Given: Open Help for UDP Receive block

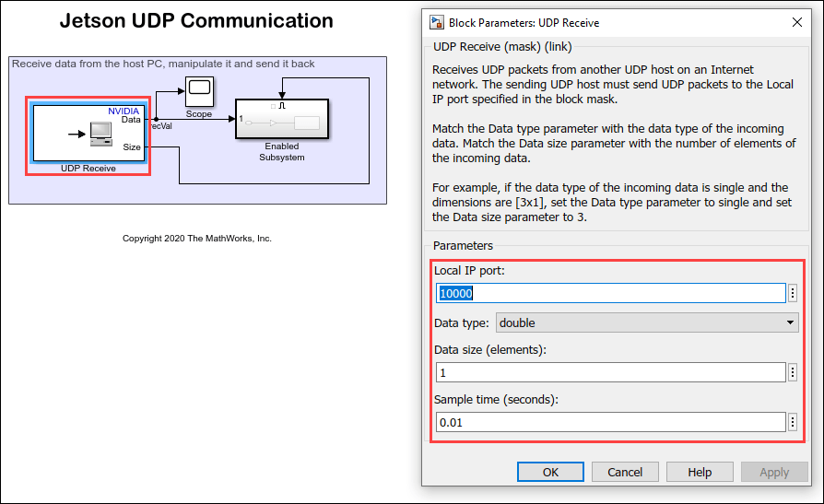Looking at the screenshot, I should (x=700, y=472).
